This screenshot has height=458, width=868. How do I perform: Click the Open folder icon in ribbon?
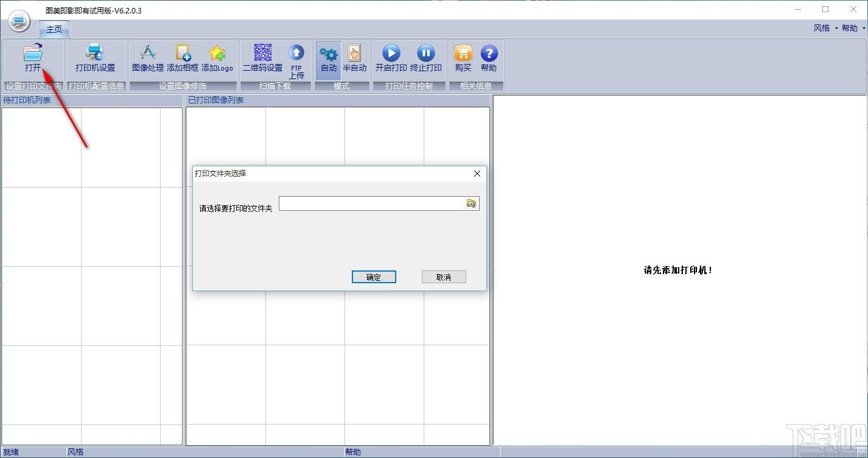coord(33,54)
